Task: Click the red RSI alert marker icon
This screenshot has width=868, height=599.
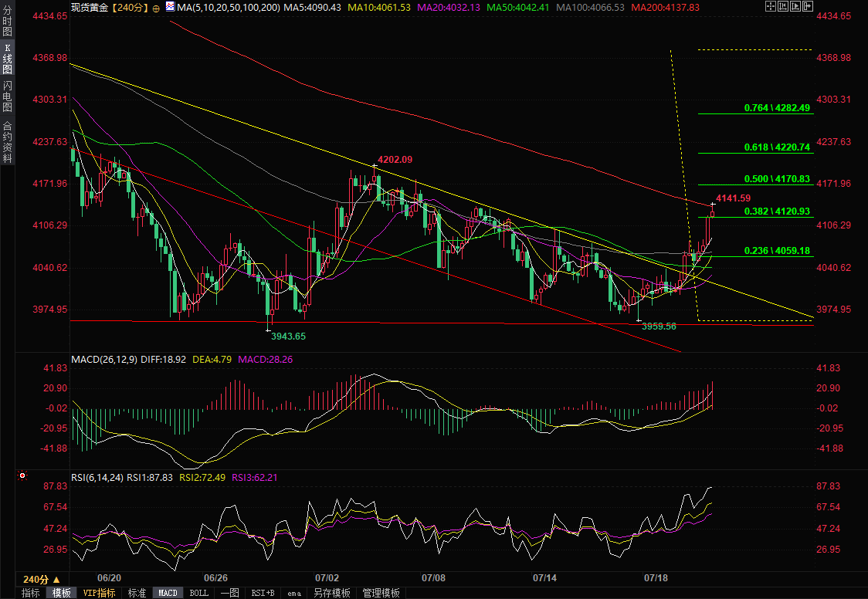Action: click(22, 475)
